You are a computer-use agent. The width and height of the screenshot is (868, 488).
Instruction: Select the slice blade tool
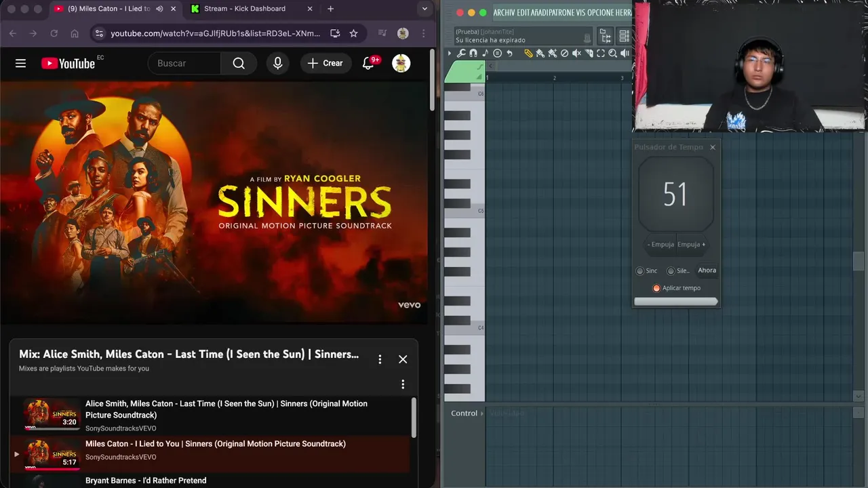pos(589,53)
